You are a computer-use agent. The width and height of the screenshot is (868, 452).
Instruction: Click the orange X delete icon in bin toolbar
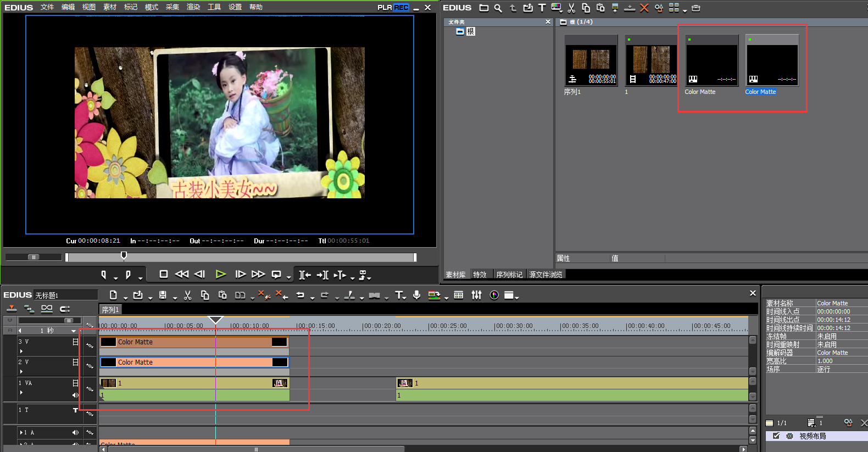(644, 8)
